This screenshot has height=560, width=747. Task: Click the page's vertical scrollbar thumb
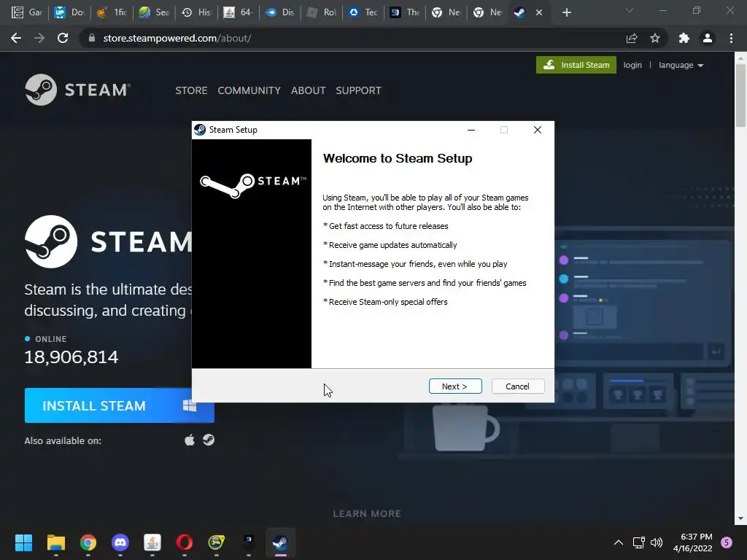tap(740, 96)
